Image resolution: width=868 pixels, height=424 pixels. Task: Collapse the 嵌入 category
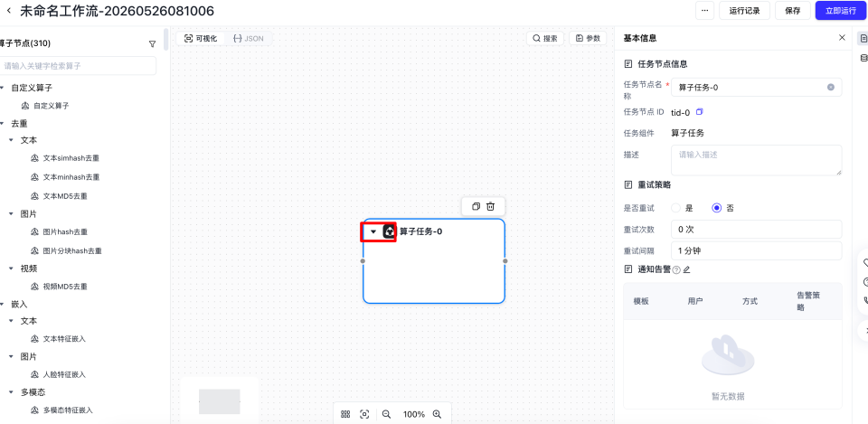[x=3, y=304]
